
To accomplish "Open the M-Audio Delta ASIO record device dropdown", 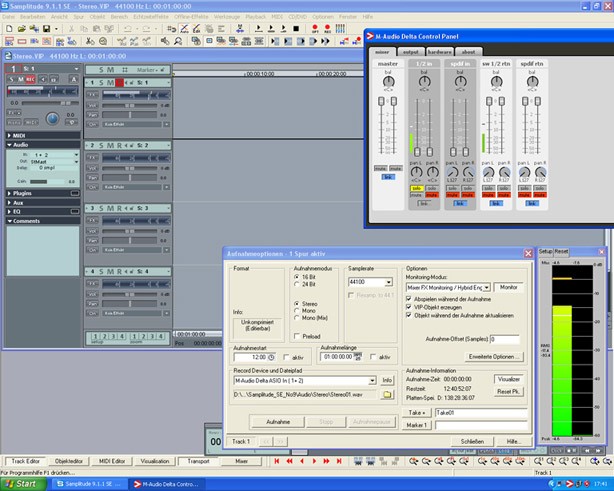I will [370, 380].
